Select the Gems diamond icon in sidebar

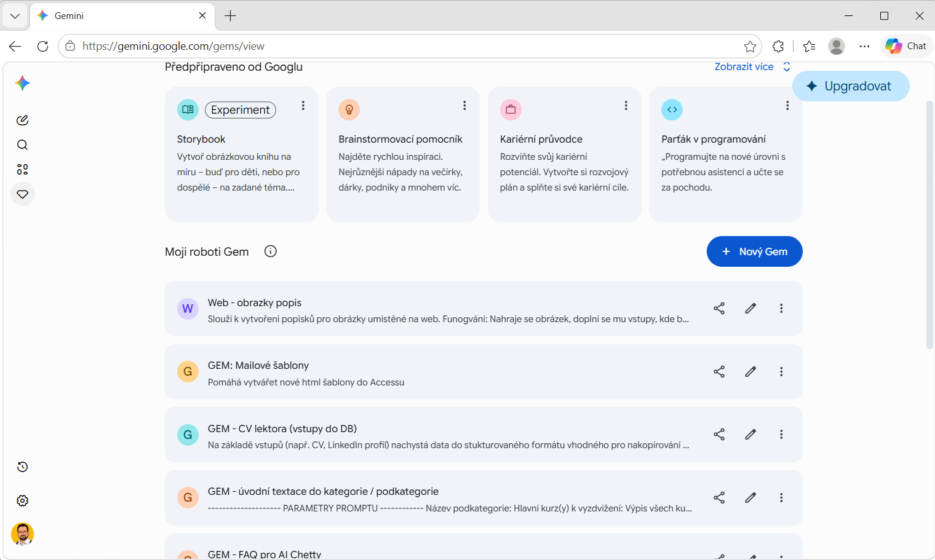(x=23, y=194)
